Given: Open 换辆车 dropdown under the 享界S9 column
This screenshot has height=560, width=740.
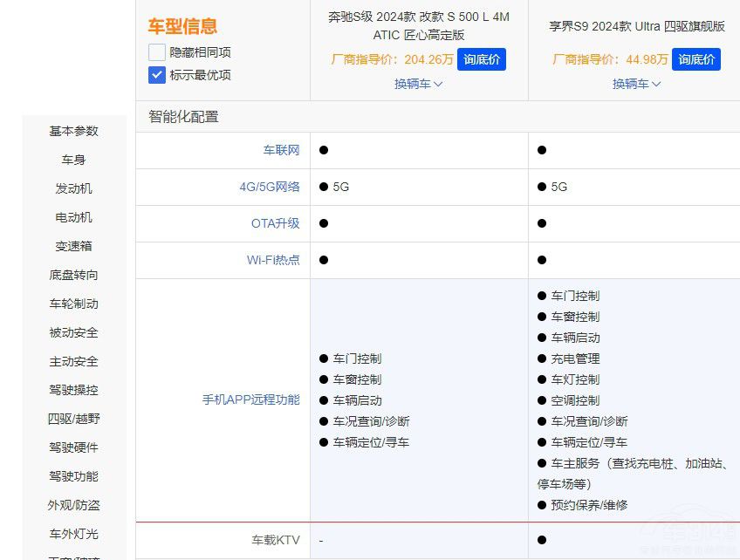Looking at the screenshot, I should click(637, 84).
